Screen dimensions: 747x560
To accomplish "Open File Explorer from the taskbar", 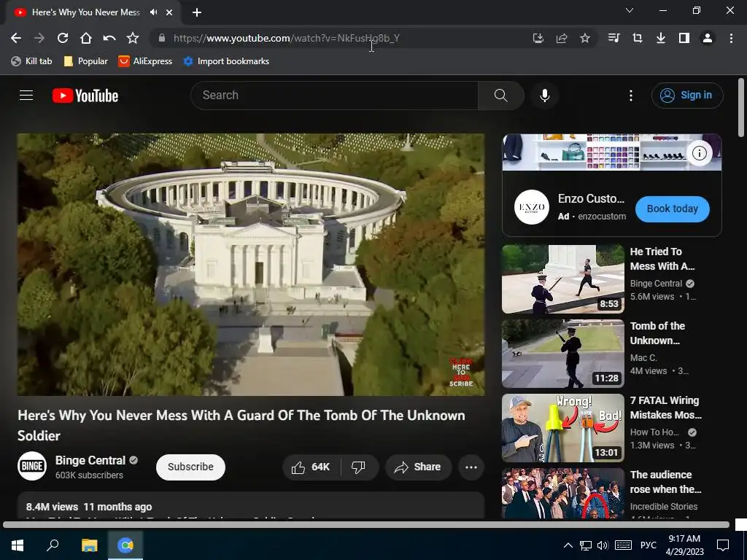I will point(89,545).
